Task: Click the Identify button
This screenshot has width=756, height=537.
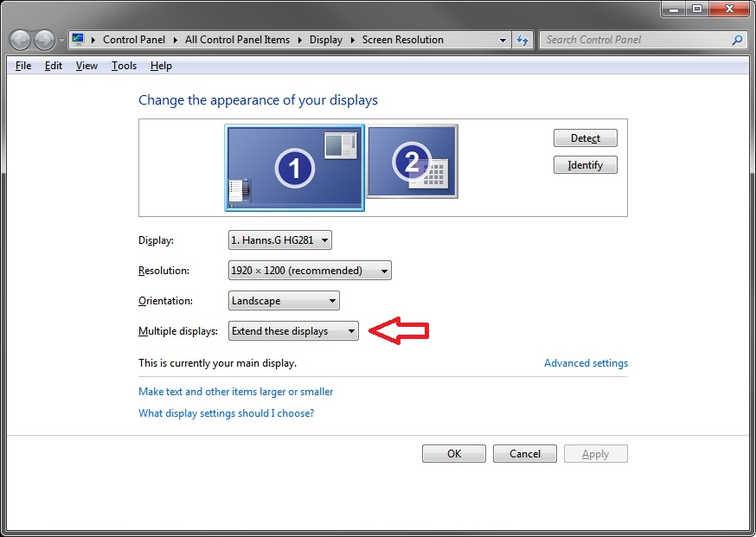Action: pyautogui.click(x=586, y=165)
